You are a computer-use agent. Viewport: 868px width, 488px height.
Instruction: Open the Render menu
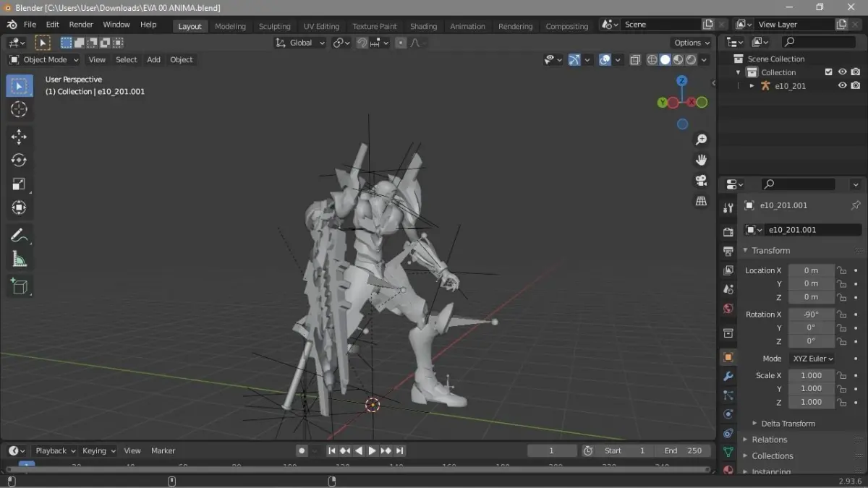(81, 25)
